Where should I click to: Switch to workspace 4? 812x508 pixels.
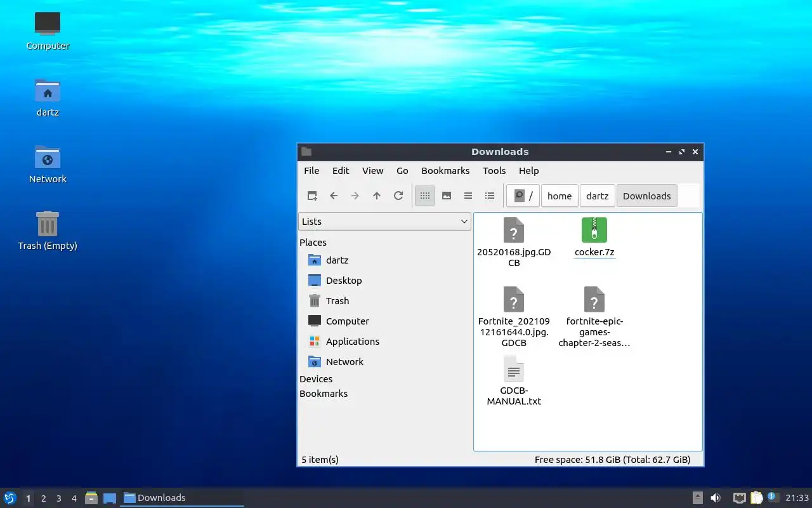[x=74, y=498]
